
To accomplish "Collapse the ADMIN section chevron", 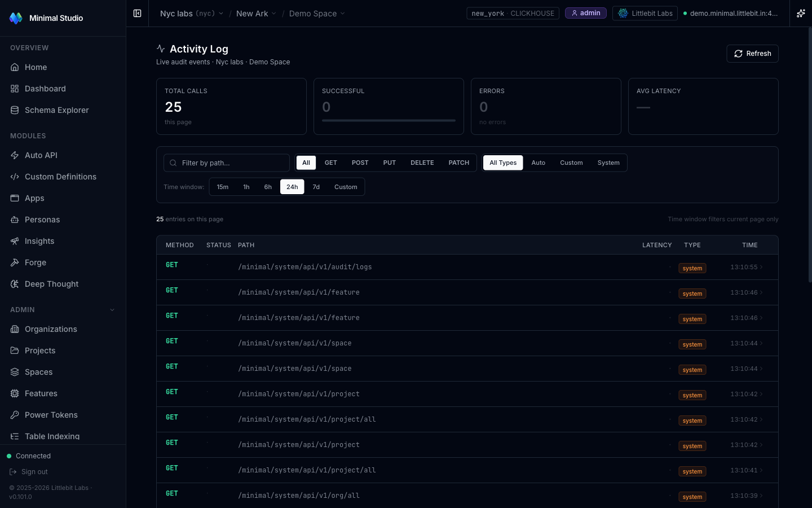I will 112,309.
